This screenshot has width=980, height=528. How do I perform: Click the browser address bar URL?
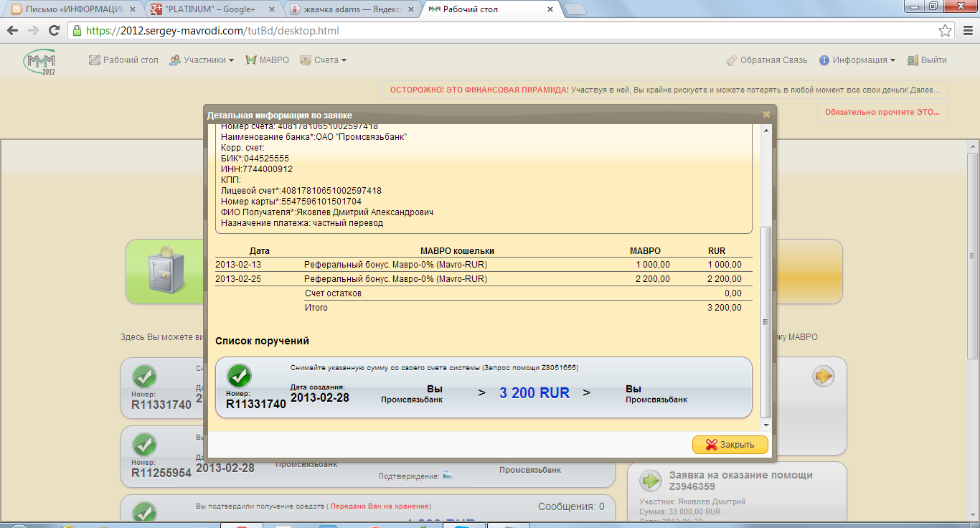[212, 31]
